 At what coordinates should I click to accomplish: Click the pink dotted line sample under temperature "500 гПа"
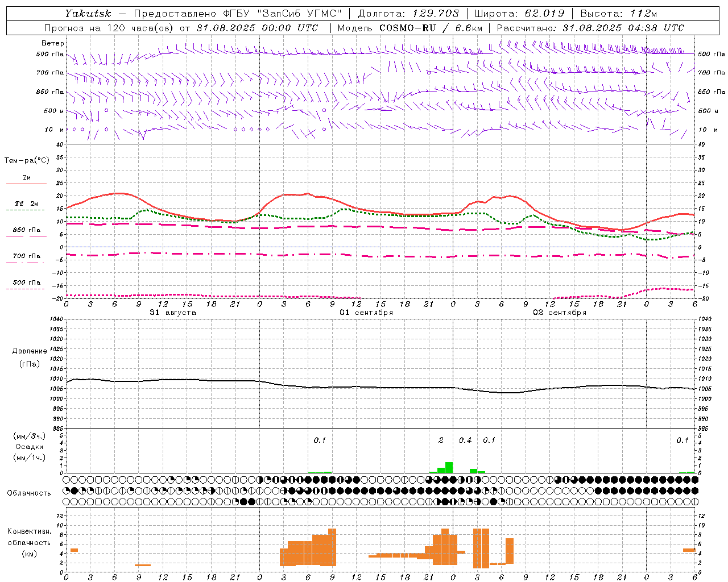point(25,289)
